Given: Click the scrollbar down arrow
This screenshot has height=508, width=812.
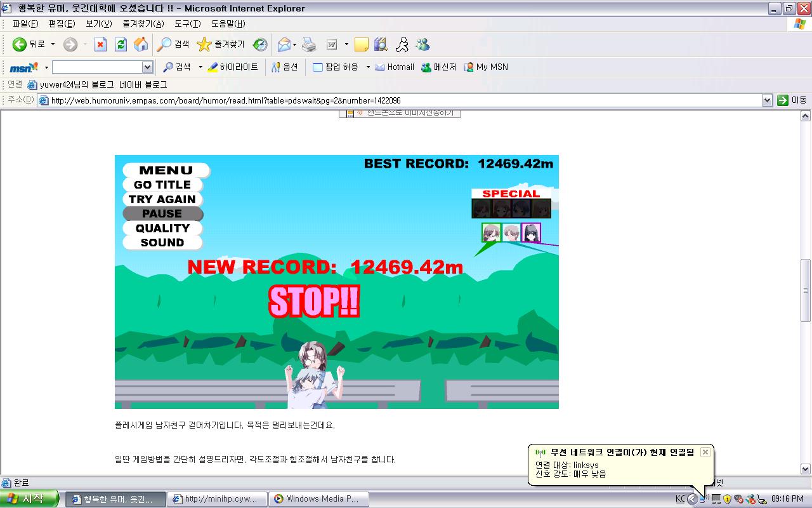Looking at the screenshot, I should (806, 469).
